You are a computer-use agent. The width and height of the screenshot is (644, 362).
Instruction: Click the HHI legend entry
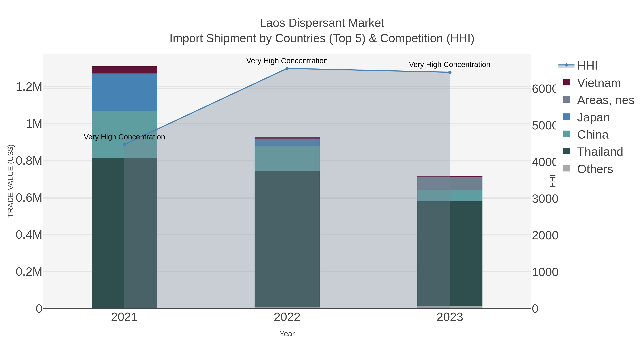click(578, 65)
